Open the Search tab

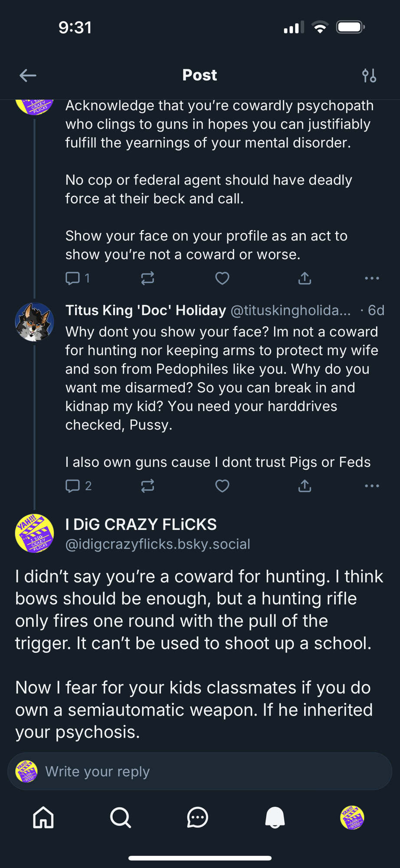coord(120,818)
